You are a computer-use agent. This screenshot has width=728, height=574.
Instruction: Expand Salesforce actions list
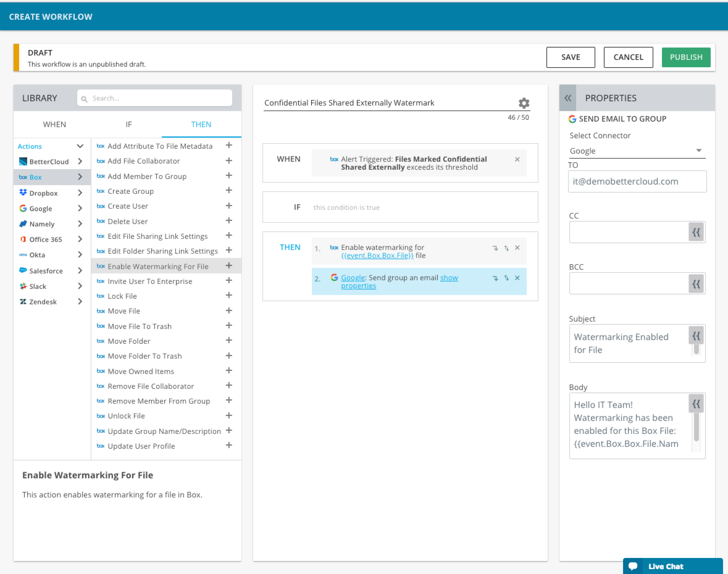point(80,270)
